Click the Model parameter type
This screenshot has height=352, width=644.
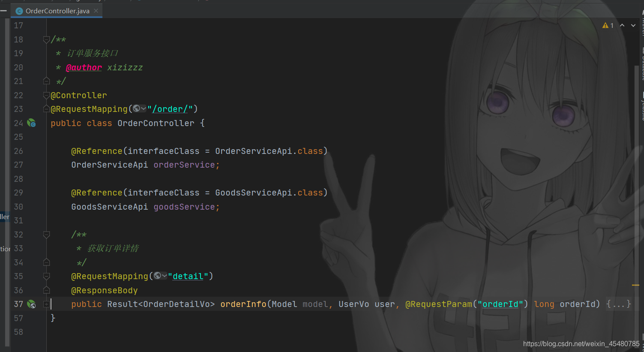pos(285,304)
